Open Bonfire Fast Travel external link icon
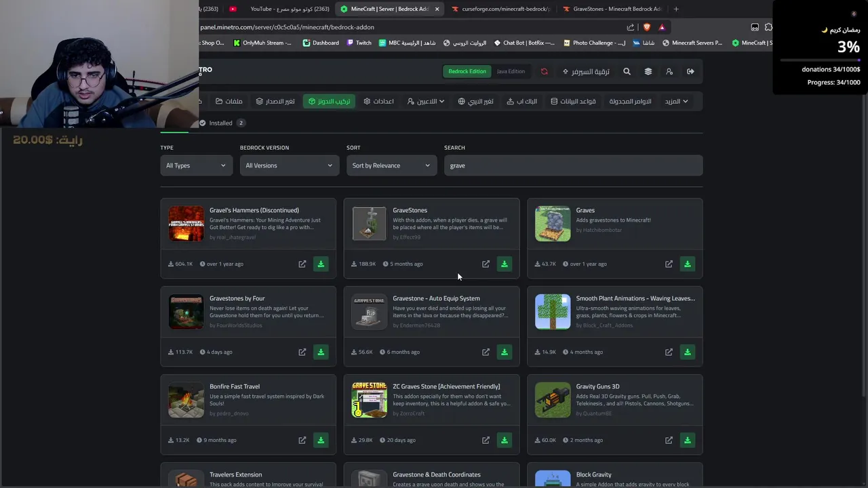This screenshot has height=488, width=868. (x=302, y=440)
